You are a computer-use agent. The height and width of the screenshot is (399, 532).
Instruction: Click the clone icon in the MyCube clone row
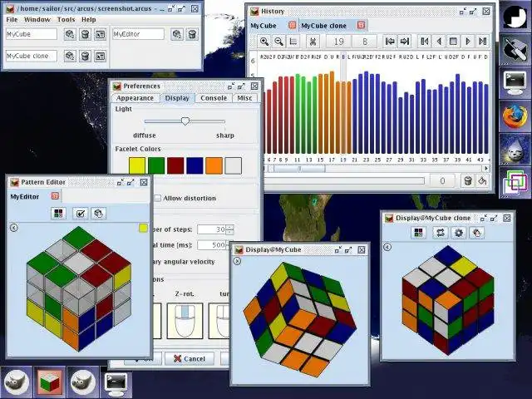pos(70,56)
